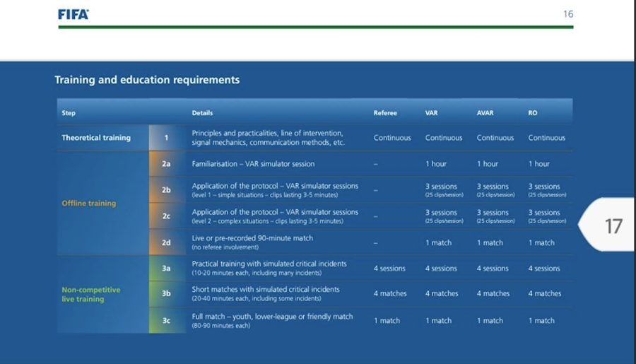Click the 'Theoretical training' row label
This screenshot has height=364, width=636.
click(96, 138)
